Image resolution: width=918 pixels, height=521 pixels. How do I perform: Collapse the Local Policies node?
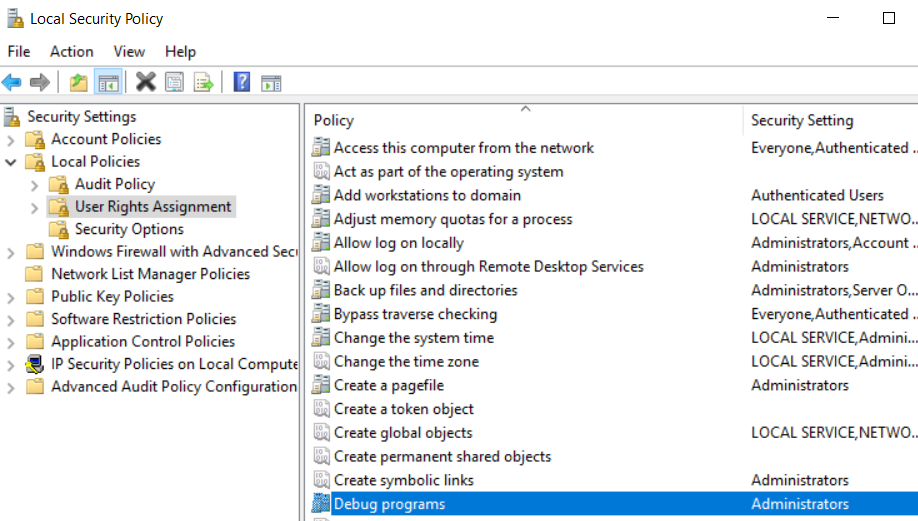click(x=11, y=162)
